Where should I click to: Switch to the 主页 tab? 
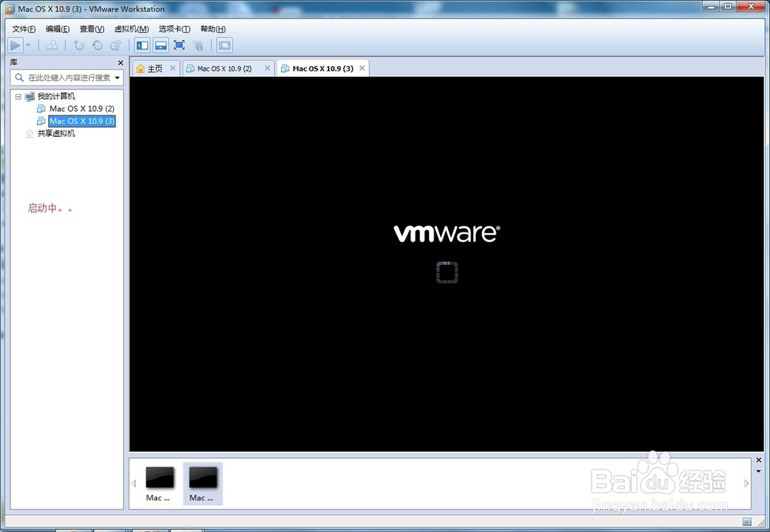(x=156, y=69)
